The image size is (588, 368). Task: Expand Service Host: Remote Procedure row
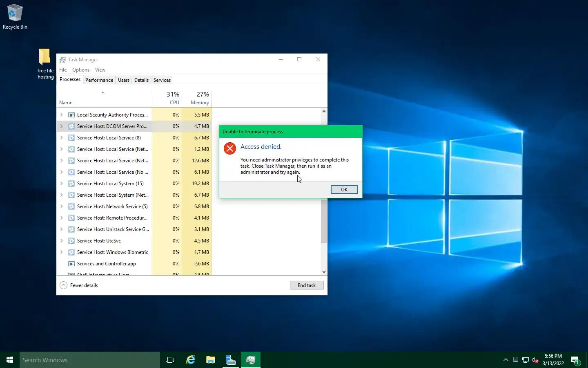[x=62, y=218]
